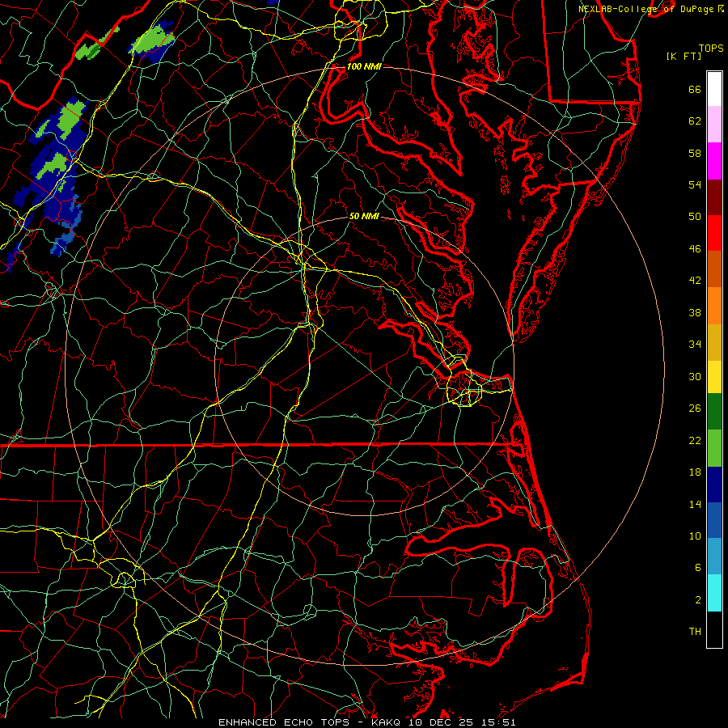Click the bright red 46-50 kft legend swatch
Image resolution: width=728 pixels, height=728 pixels.
[714, 233]
